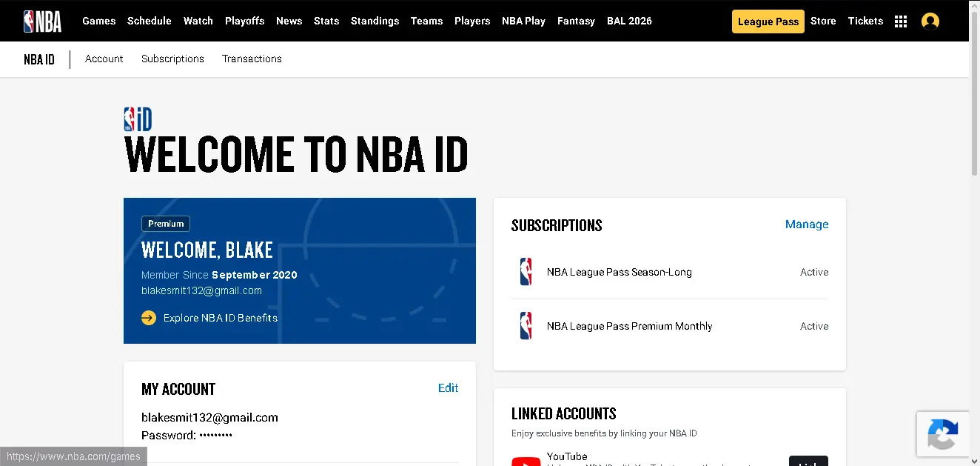
Task: Go to the Standings page
Action: 375,21
